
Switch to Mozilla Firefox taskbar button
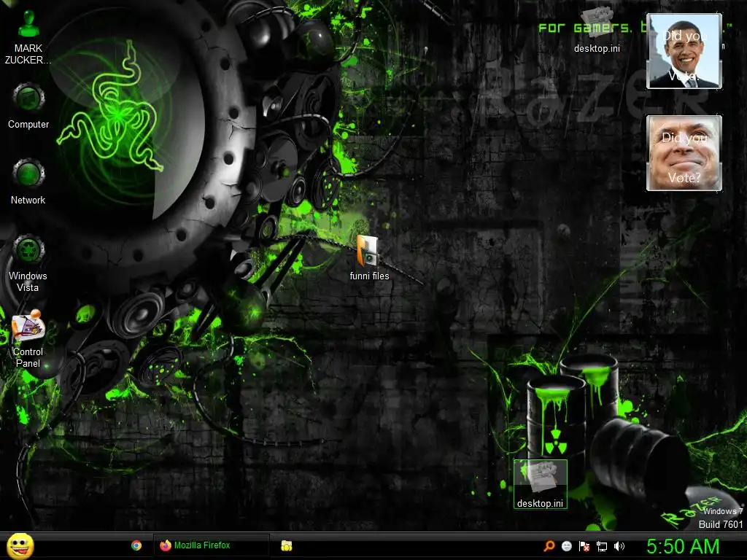click(211, 545)
